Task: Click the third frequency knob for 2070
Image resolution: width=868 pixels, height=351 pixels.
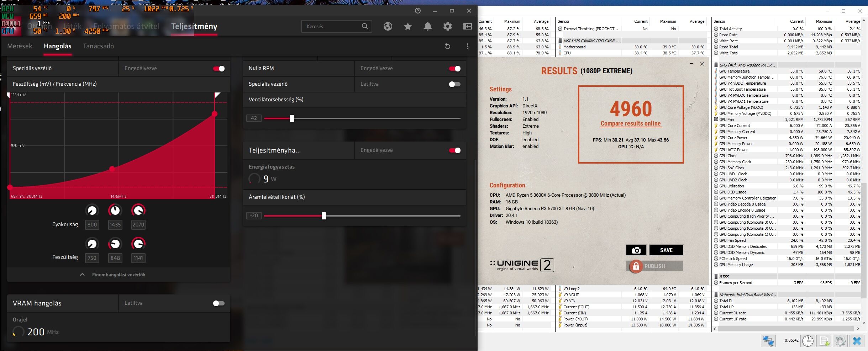Action: (138, 211)
